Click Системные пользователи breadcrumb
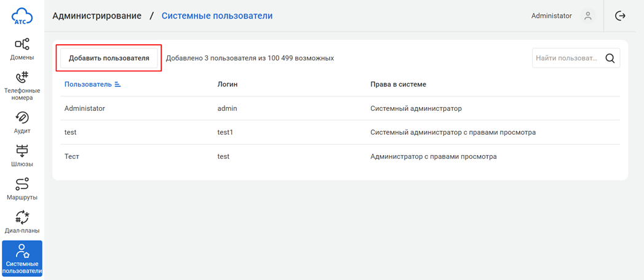This screenshot has height=280, width=644. [217, 16]
